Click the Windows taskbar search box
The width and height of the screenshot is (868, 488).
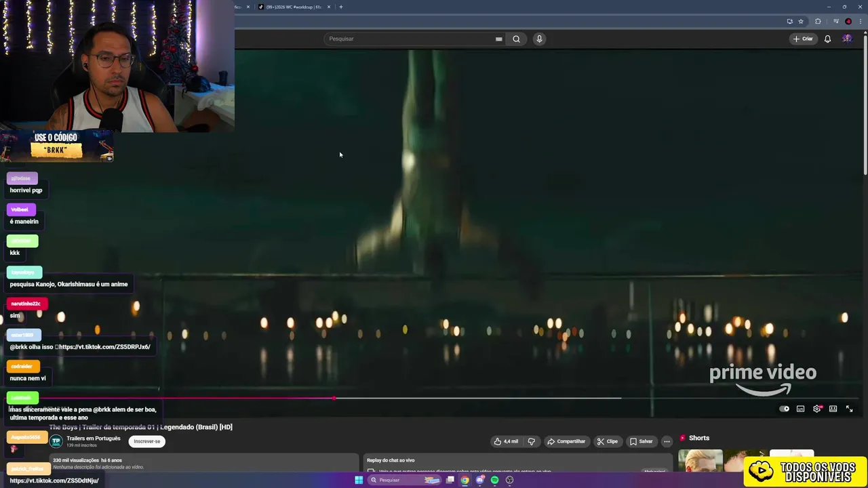click(406, 480)
